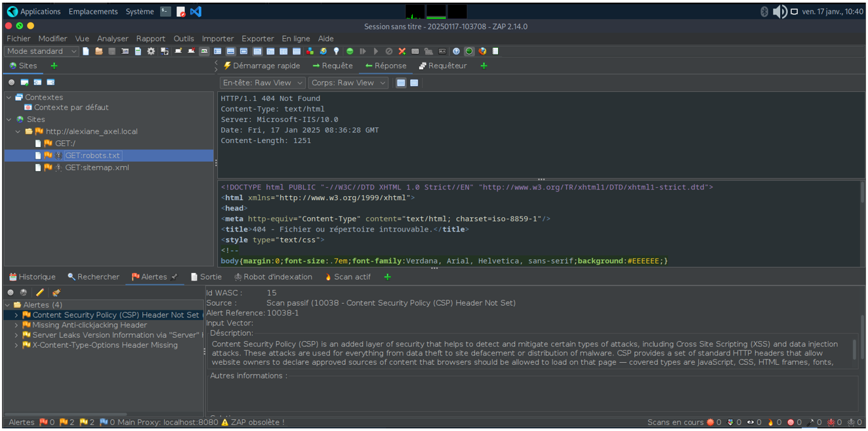Click the blue help question mark icon
868x431 pixels.
coord(457,51)
